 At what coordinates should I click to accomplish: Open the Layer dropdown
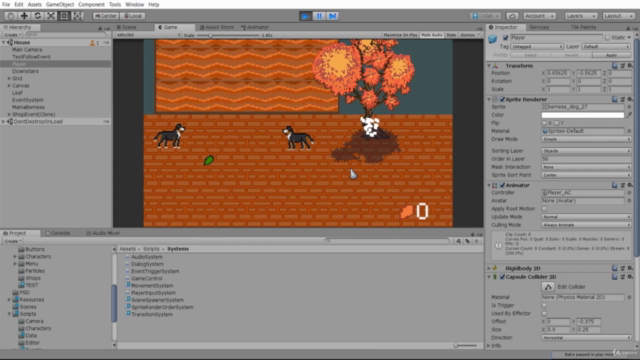tap(607, 47)
